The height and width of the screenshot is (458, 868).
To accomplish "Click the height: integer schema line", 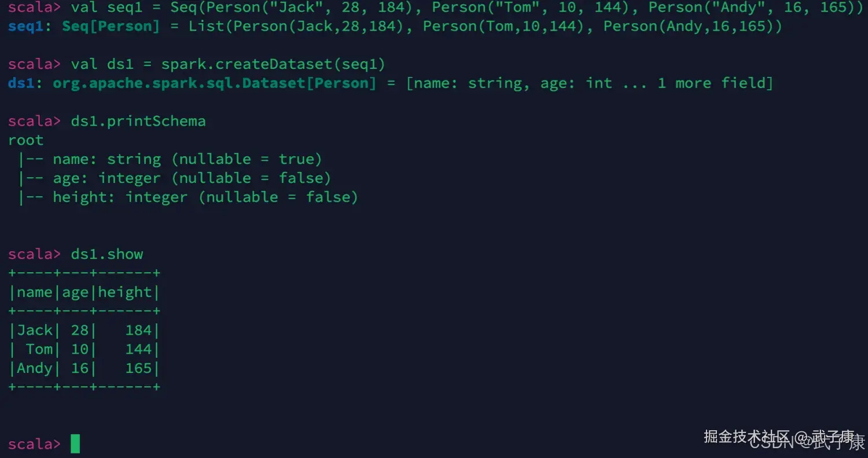I will [188, 197].
